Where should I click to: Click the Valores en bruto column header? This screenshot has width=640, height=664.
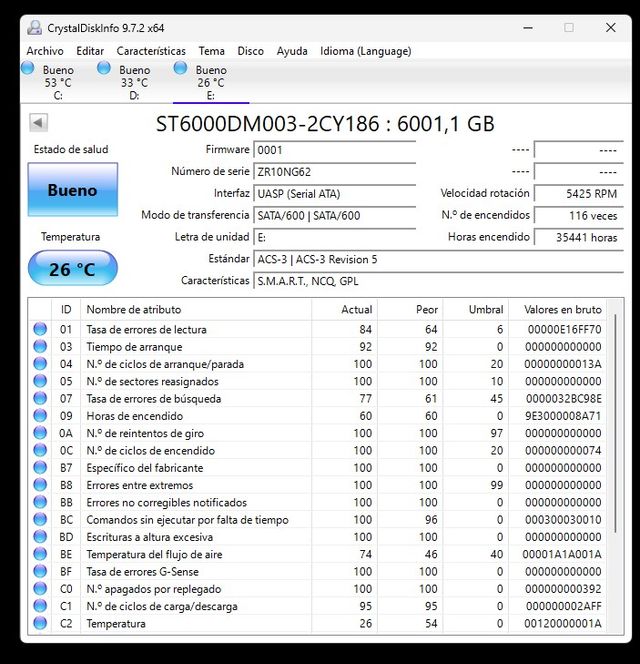(557, 310)
